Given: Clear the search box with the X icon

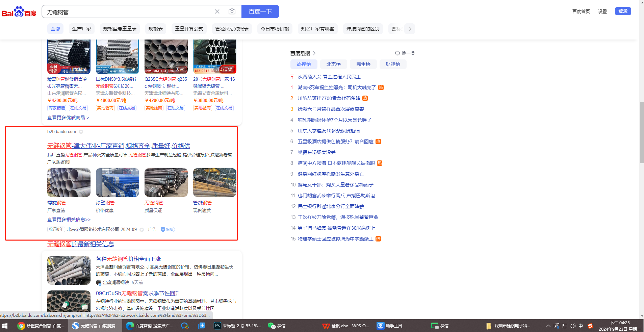Looking at the screenshot, I should tap(217, 12).
